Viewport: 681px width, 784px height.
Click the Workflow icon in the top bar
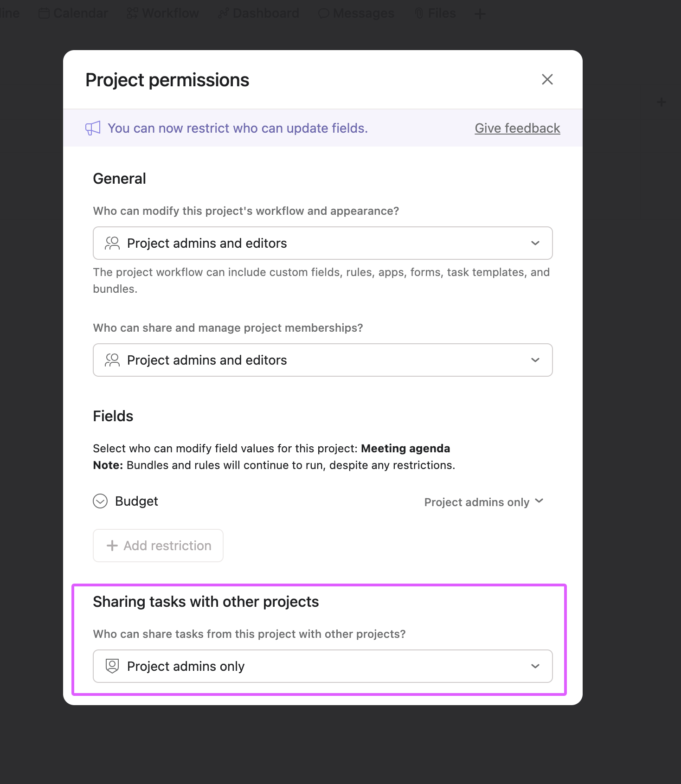pos(130,13)
